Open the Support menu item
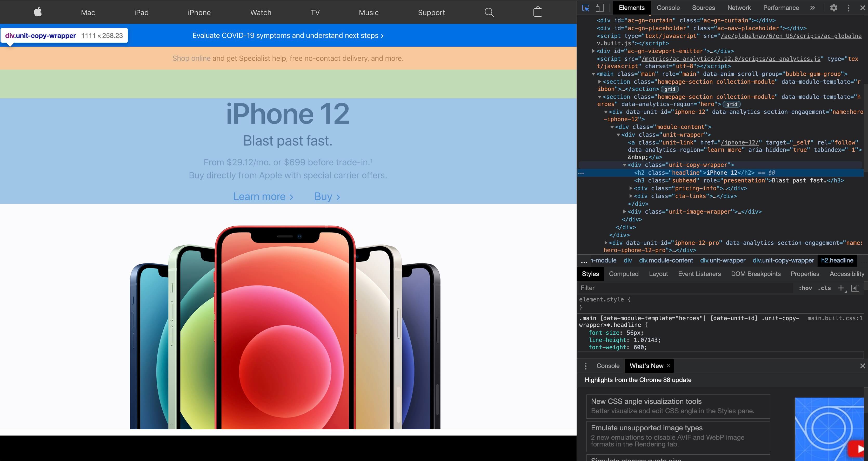The image size is (868, 461). click(431, 12)
